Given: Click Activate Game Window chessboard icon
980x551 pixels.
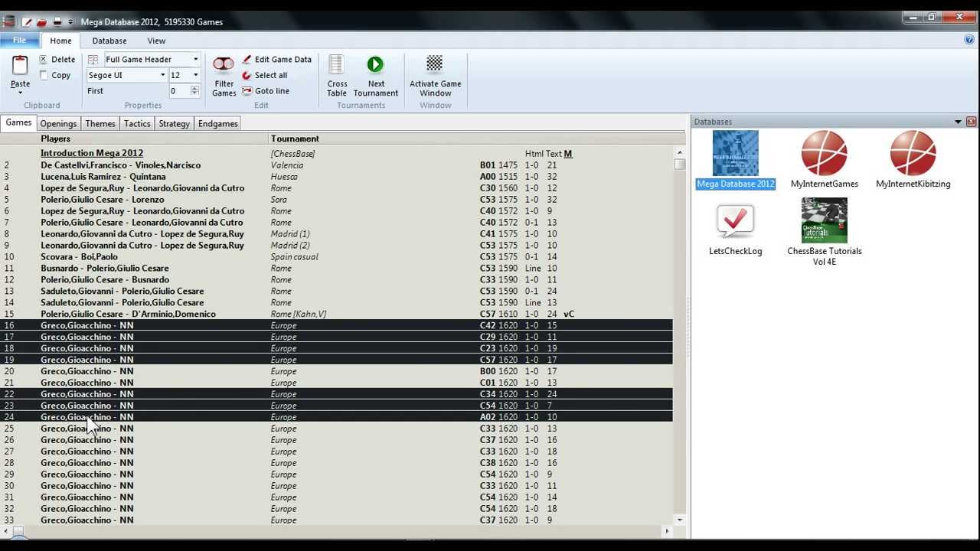Looking at the screenshot, I should (435, 64).
